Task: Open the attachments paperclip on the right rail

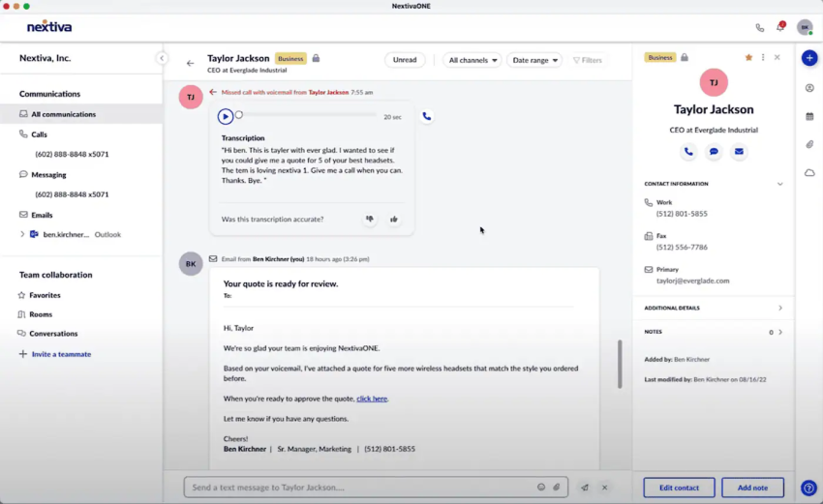Action: click(x=809, y=144)
